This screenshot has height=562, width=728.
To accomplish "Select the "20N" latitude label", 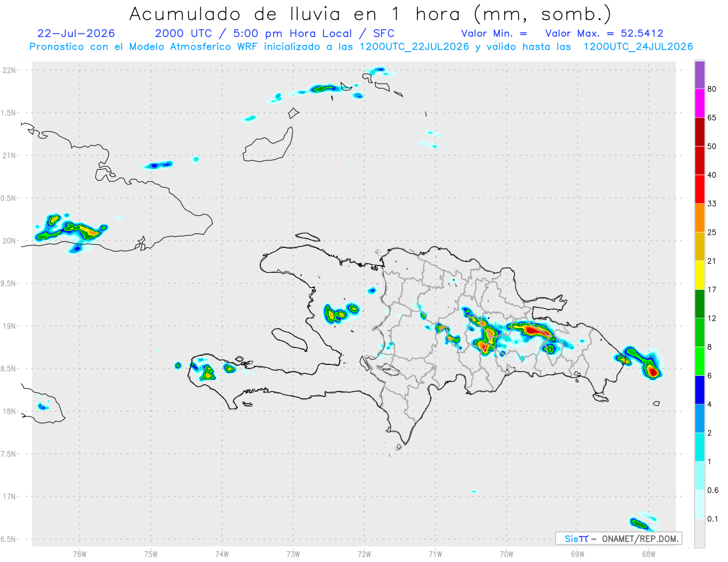I will pos(10,241).
